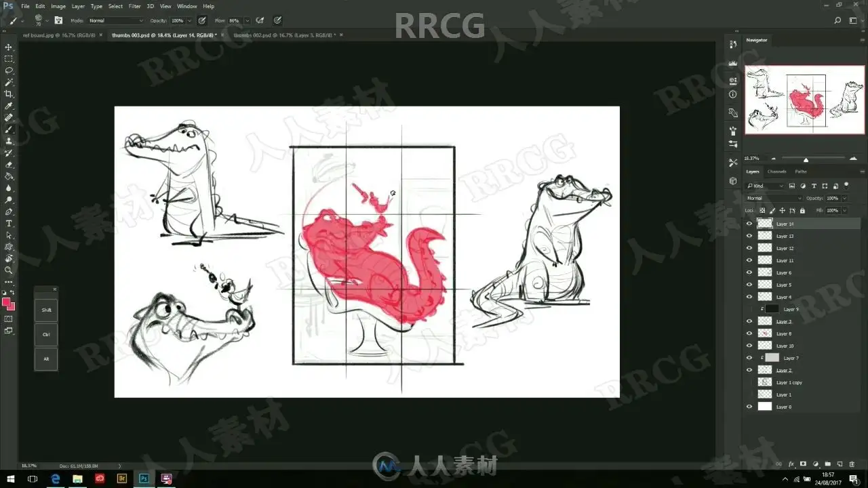868x488 pixels.
Task: Open layer blend mode dropdown
Action: click(x=774, y=198)
